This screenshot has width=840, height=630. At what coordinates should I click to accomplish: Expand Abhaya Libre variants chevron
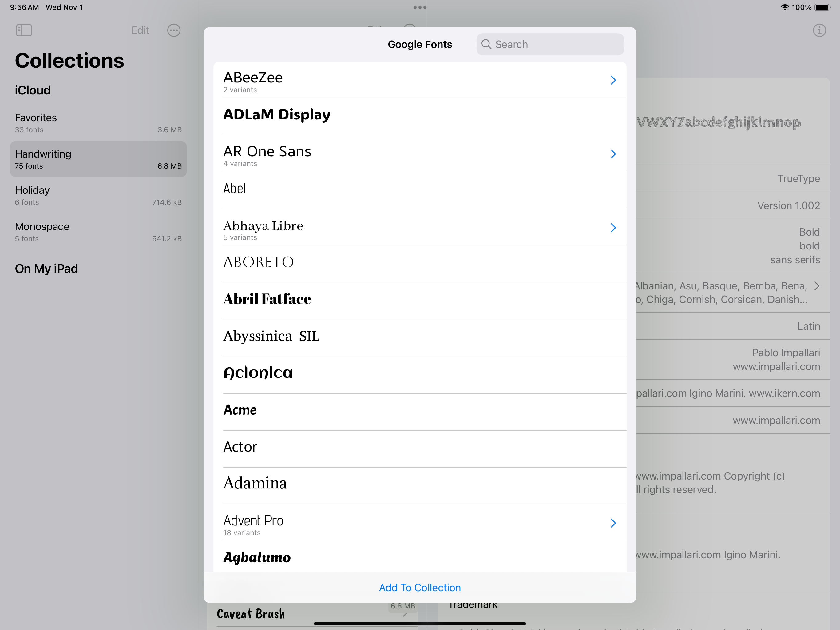[613, 228]
